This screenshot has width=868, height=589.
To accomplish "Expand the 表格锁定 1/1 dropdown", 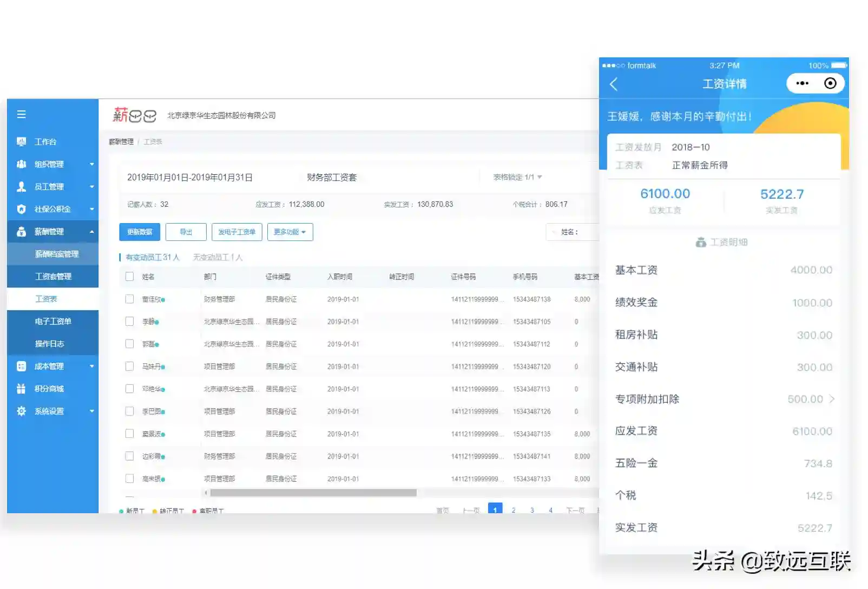I will point(517,177).
